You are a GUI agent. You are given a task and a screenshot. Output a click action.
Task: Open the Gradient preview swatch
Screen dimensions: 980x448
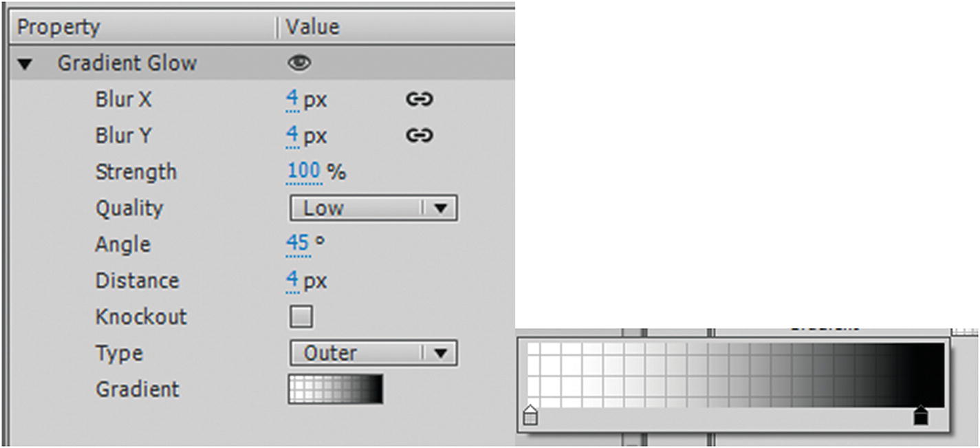tap(335, 390)
